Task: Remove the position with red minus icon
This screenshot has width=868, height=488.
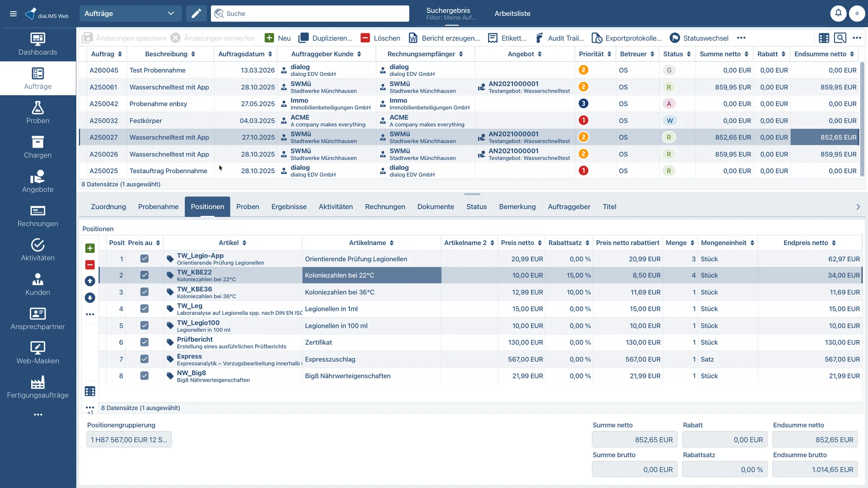Action: pos(90,265)
